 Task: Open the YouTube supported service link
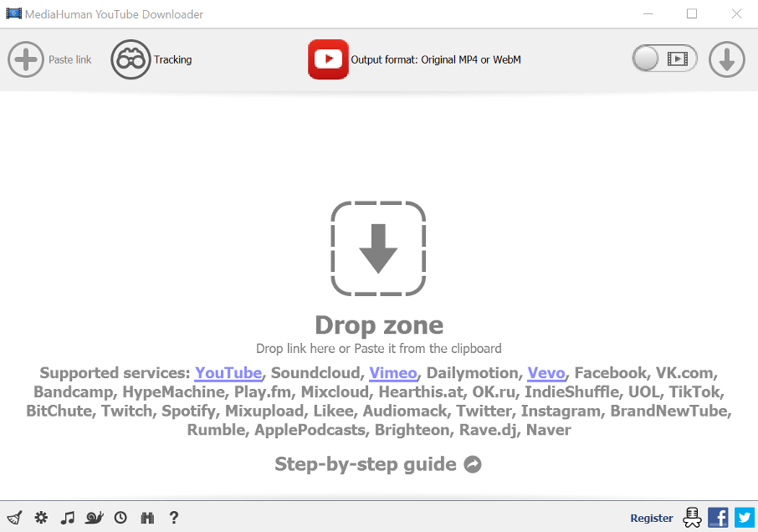228,373
